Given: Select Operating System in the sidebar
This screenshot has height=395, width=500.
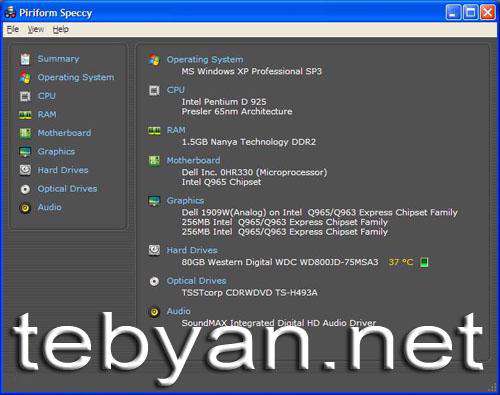Looking at the screenshot, I should [x=76, y=77].
